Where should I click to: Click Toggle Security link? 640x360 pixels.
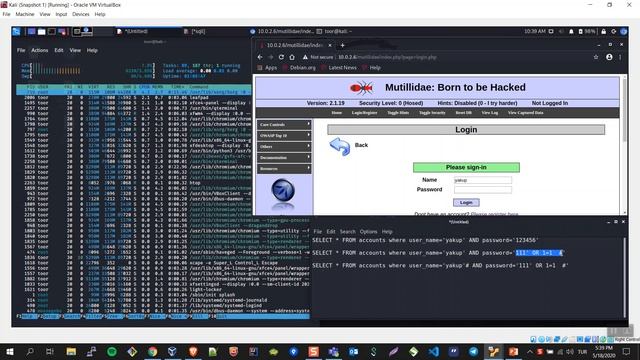[432, 113]
